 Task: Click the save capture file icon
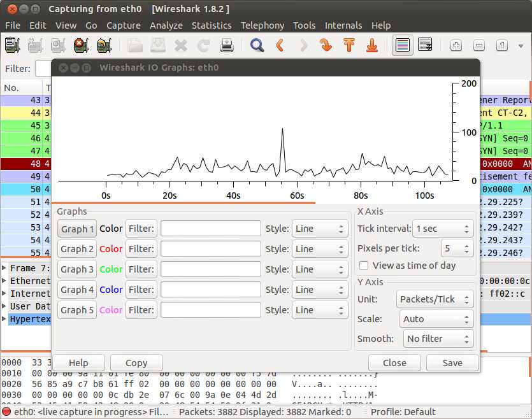(158, 45)
